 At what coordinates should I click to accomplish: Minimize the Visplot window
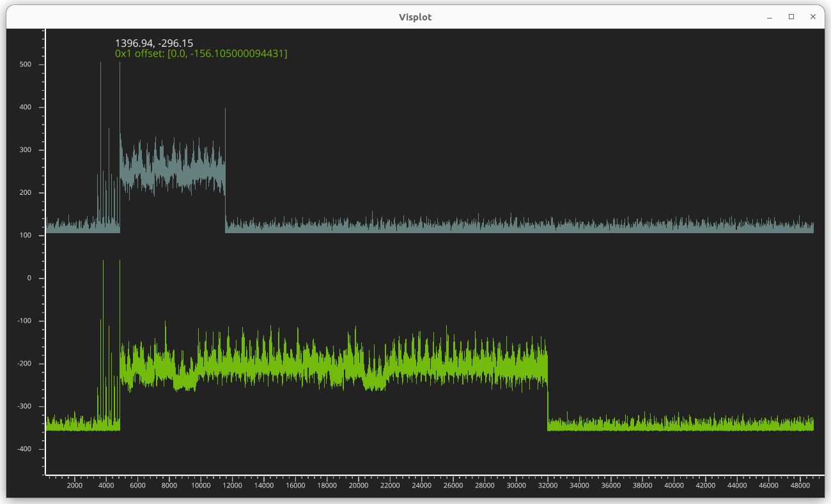770,17
